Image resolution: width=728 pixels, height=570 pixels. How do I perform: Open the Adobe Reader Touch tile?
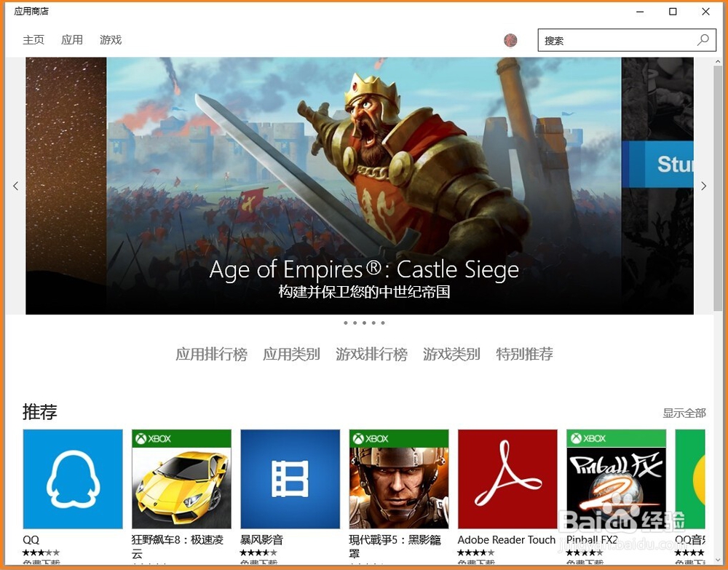(507, 479)
